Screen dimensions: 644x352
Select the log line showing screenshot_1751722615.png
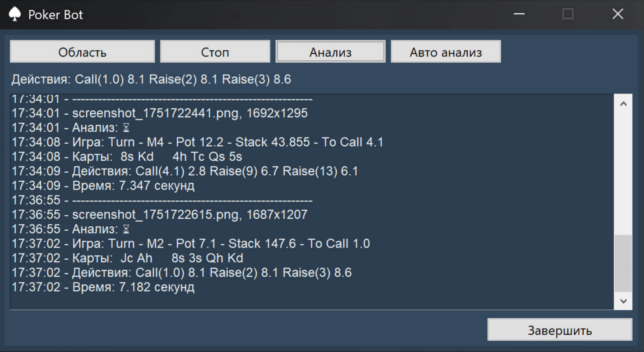[159, 214]
